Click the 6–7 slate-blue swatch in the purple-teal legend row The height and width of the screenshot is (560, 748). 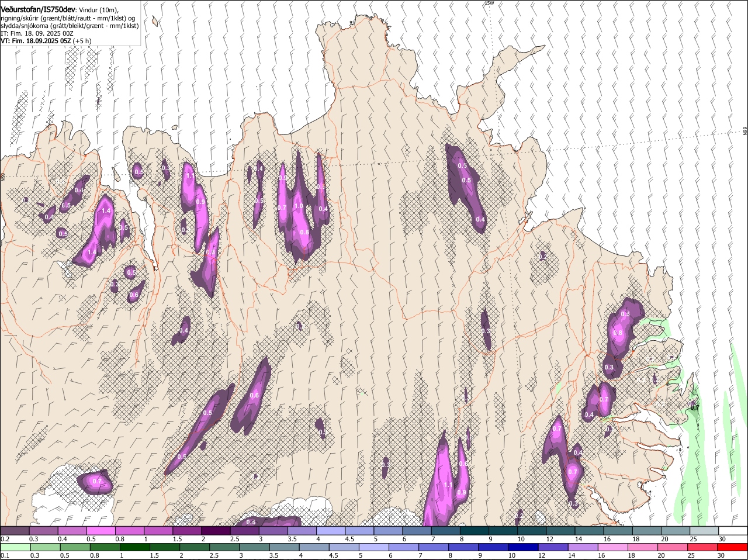[x=417, y=531]
